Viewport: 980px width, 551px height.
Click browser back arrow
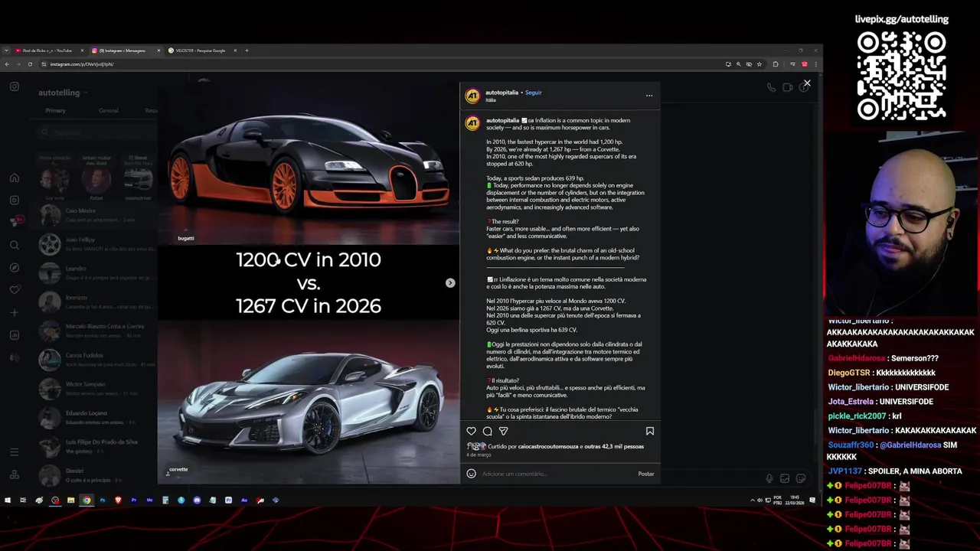click(7, 64)
